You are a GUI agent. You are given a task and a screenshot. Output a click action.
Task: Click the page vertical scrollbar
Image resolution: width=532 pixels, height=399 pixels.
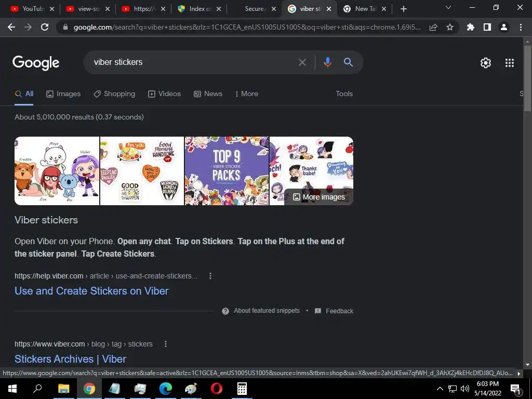(x=527, y=78)
